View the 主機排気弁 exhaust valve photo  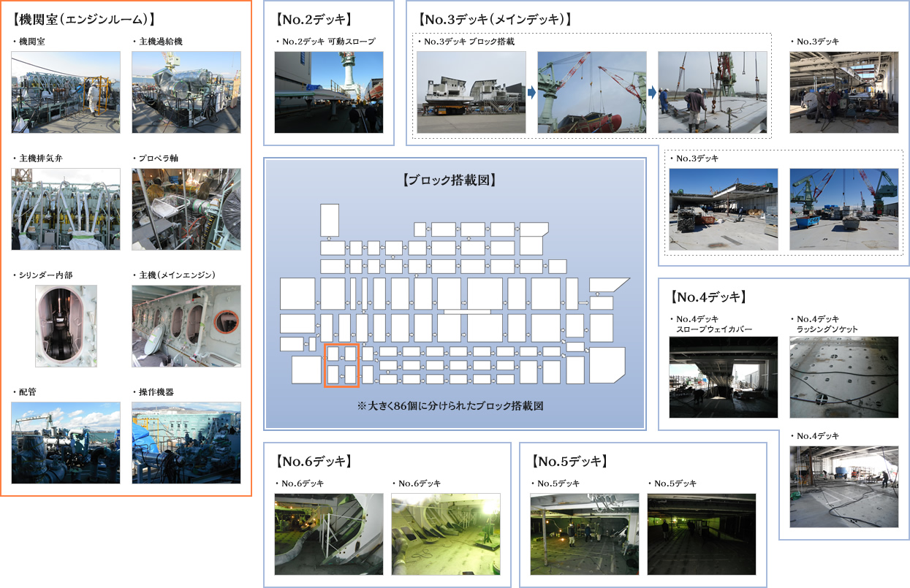pyautogui.click(x=66, y=209)
